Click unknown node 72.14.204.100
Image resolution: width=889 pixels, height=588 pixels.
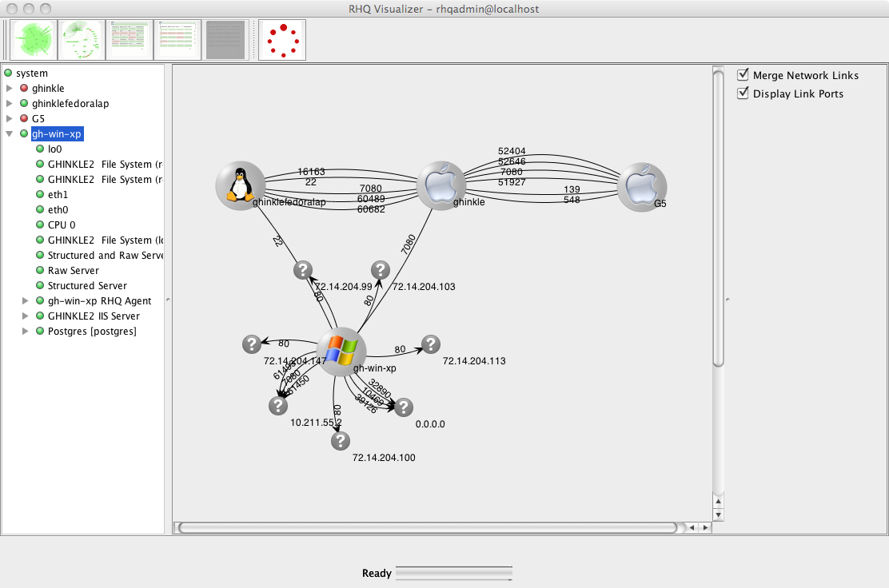(341, 441)
